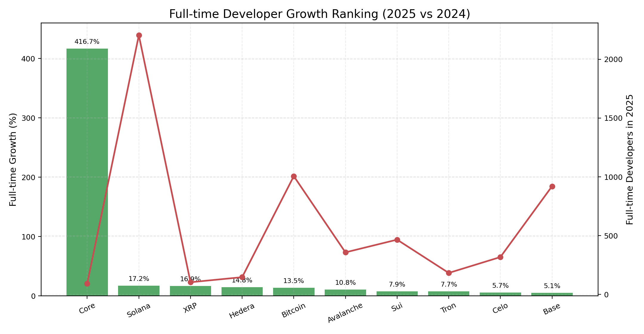Image resolution: width=644 pixels, height=334 pixels.
Task: Select the red line marker for Tron
Action: [449, 273]
